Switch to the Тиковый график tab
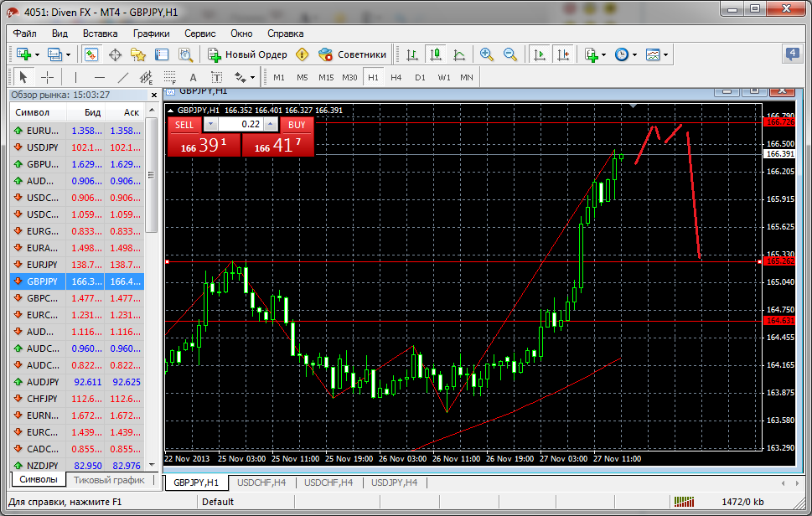812x516 pixels. 109,480
